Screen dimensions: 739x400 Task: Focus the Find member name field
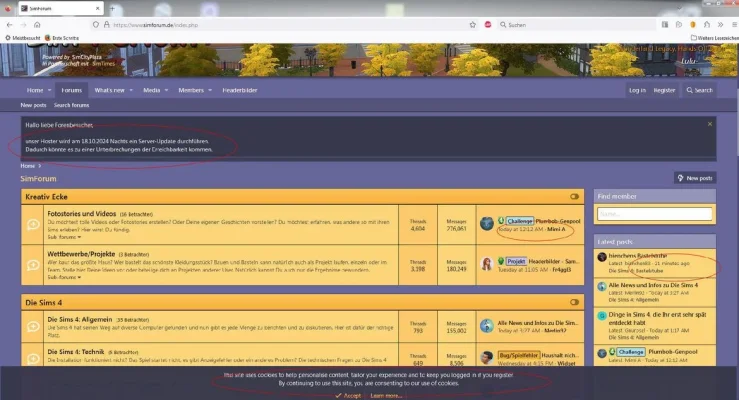[654, 214]
